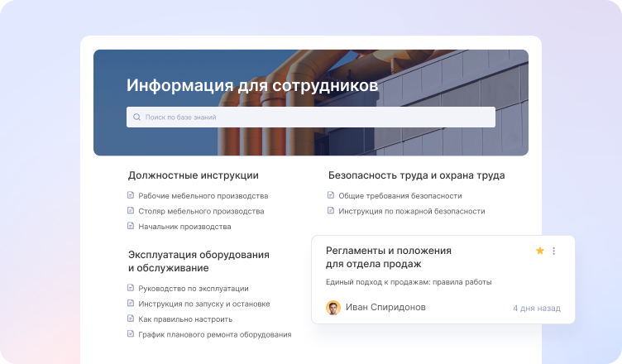
Task: Open График планового ремонта оборудования
Action: click(214, 334)
